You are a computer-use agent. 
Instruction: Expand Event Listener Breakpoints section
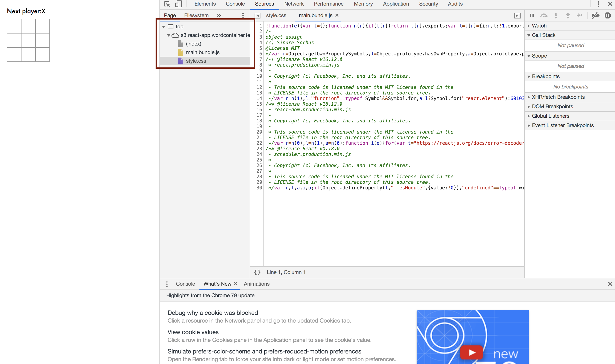pos(570,125)
